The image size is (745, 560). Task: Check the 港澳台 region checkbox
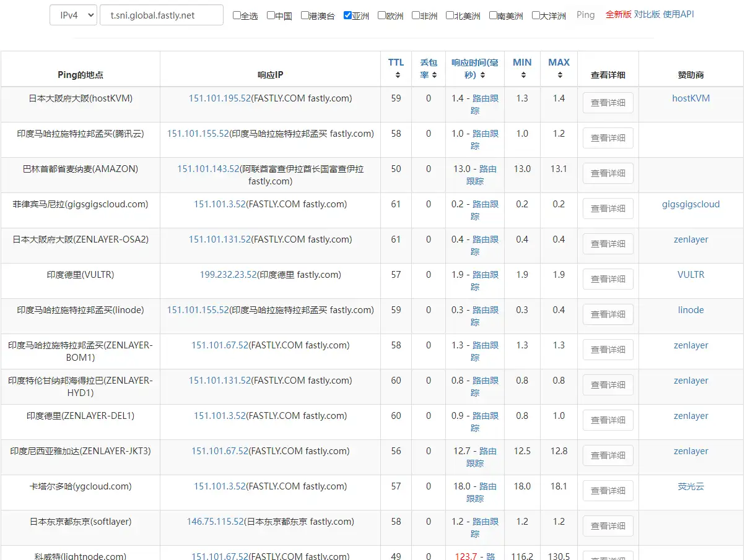pyautogui.click(x=305, y=15)
